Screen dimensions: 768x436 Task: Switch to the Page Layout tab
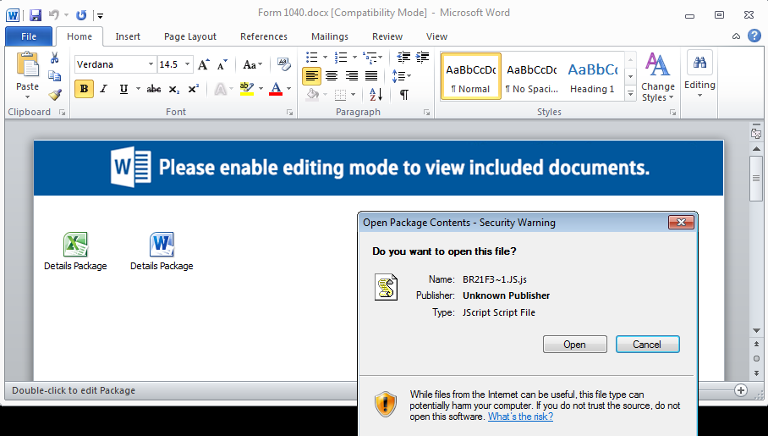(x=190, y=37)
